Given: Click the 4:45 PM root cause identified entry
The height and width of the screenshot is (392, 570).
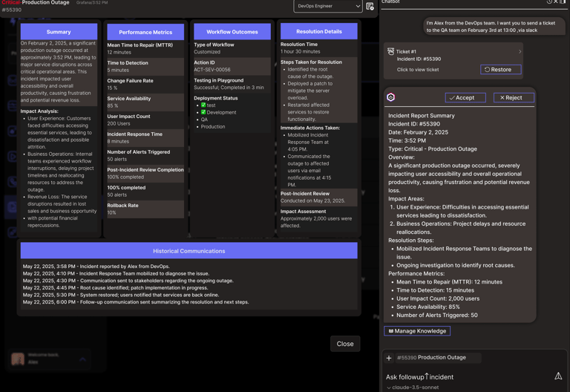Looking at the screenshot, I should [116, 287].
